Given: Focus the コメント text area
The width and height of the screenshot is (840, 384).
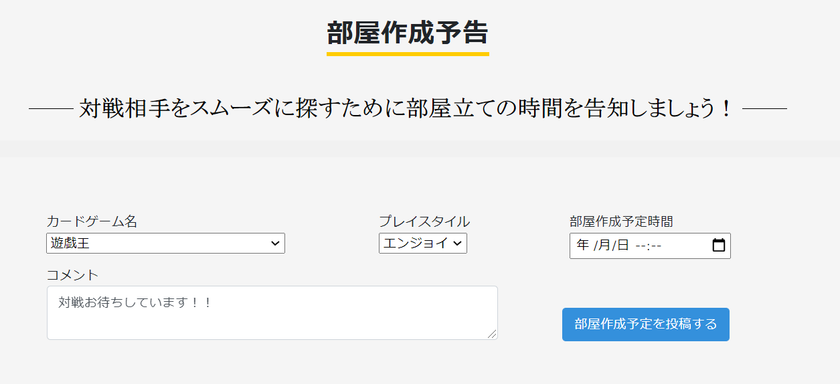Looking at the screenshot, I should 272,313.
